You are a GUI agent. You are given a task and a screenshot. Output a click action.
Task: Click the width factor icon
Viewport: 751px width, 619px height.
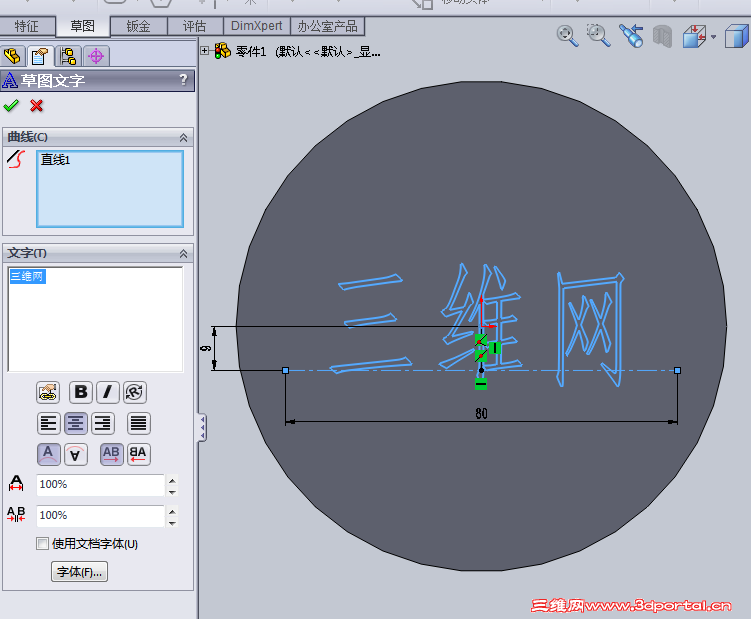16,483
